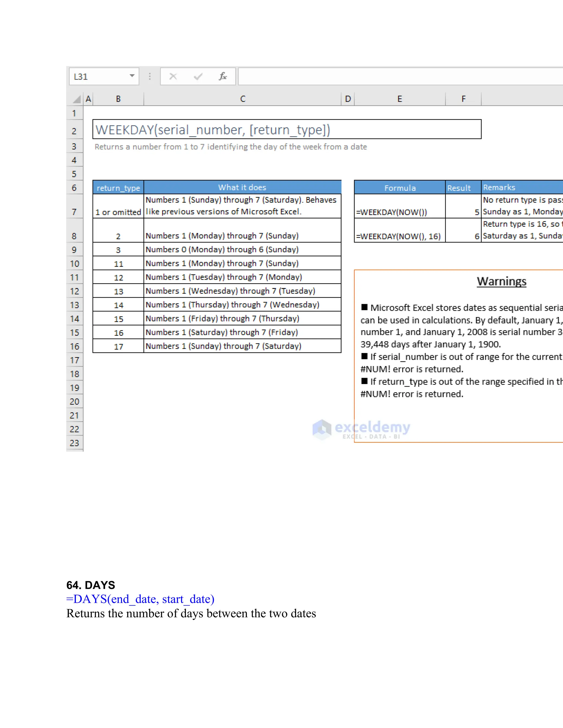
Task: Click 'Numbers 1 (Wednesday) through 7 (Tuesday)' cell
Action: [x=242, y=291]
